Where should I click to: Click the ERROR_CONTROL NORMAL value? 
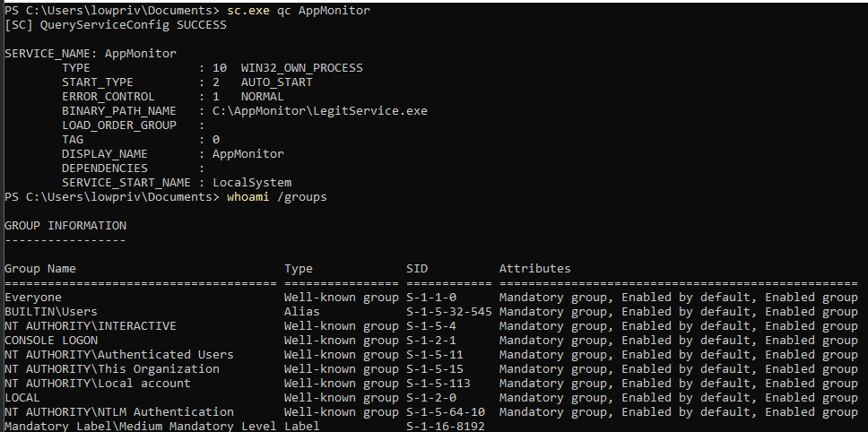click(262, 97)
